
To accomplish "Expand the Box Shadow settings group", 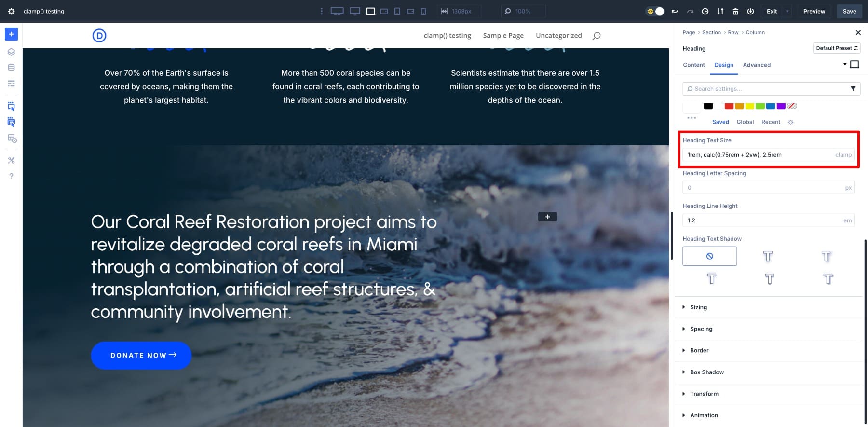I will [x=706, y=372].
